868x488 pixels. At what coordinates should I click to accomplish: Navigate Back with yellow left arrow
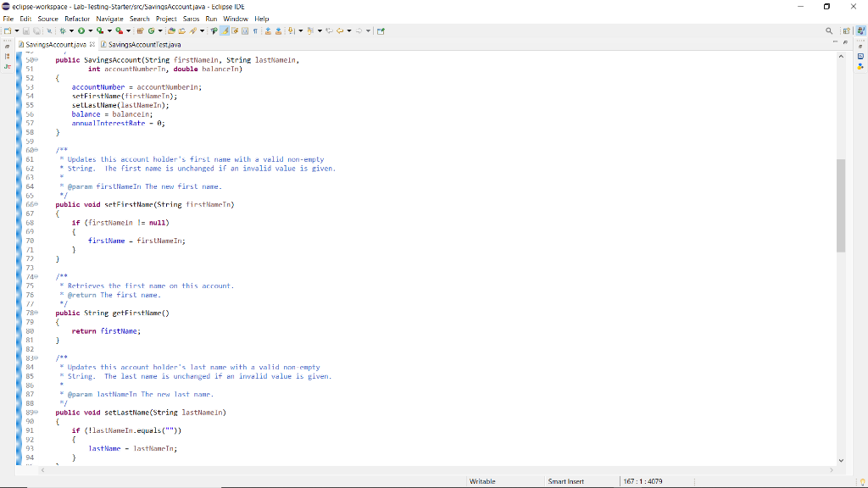click(x=340, y=31)
